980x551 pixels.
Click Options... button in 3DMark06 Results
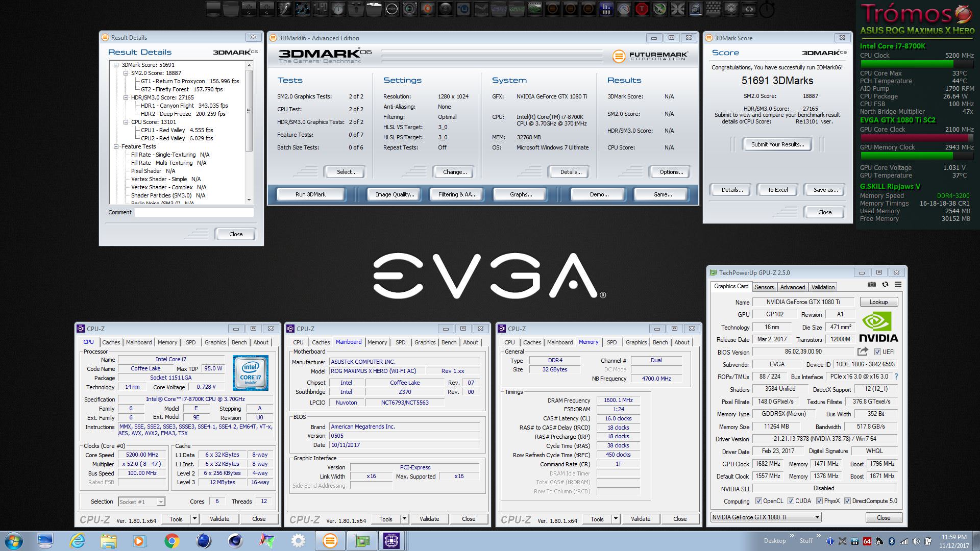[671, 172]
